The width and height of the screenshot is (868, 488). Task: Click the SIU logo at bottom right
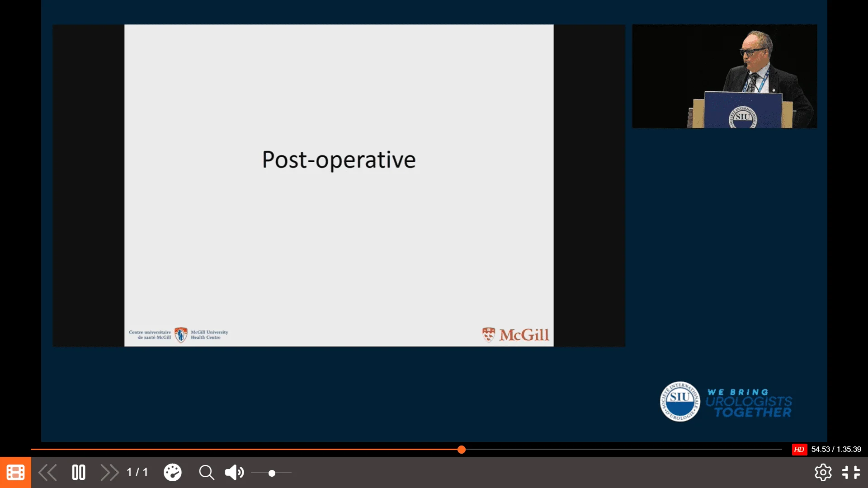(x=680, y=401)
